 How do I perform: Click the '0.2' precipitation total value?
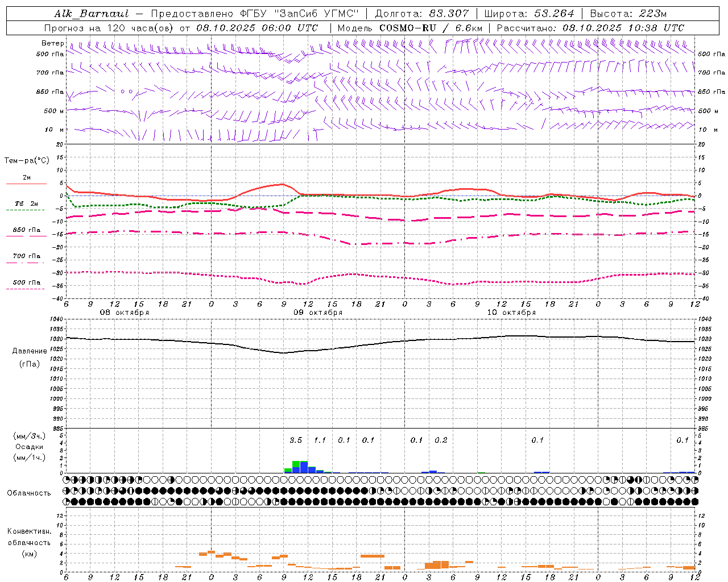click(x=441, y=440)
